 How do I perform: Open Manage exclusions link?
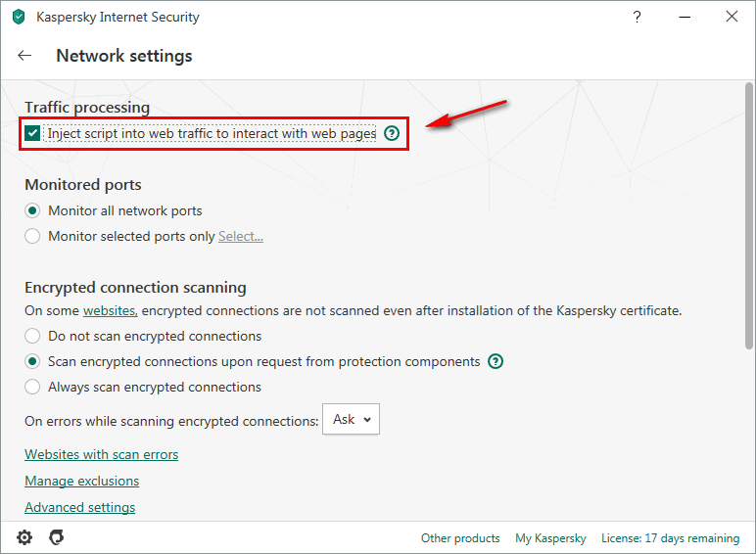click(x=81, y=481)
